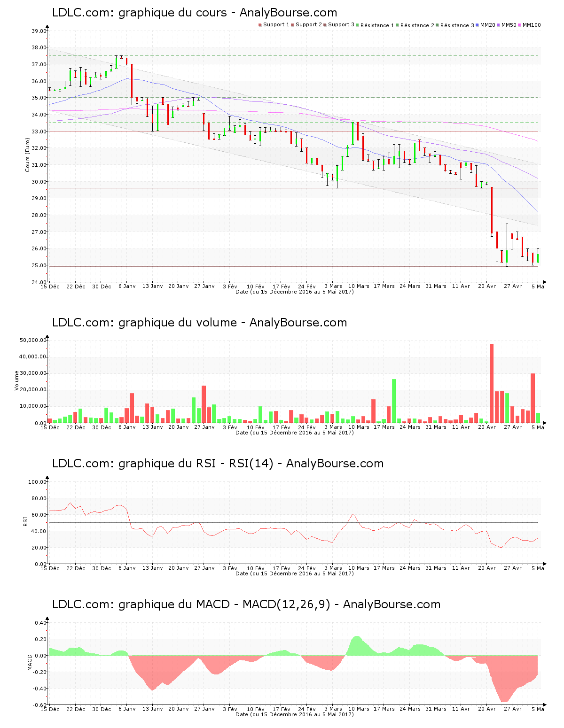Click the MM100 pink legend square
The image size is (564, 728).
click(x=519, y=25)
